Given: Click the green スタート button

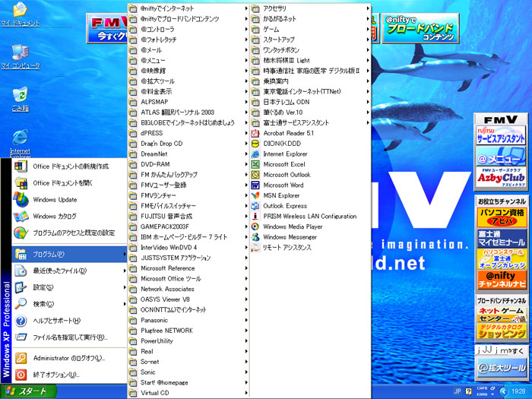Looking at the screenshot, I should tap(29, 391).
